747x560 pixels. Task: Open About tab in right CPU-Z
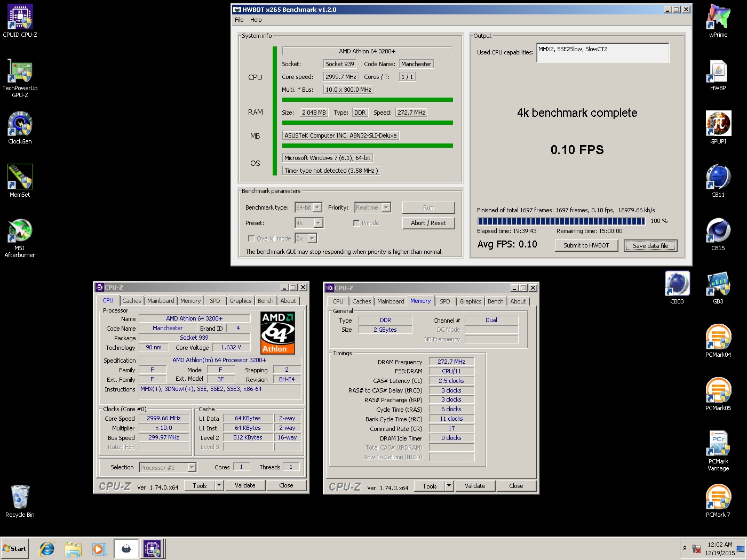[x=518, y=301]
